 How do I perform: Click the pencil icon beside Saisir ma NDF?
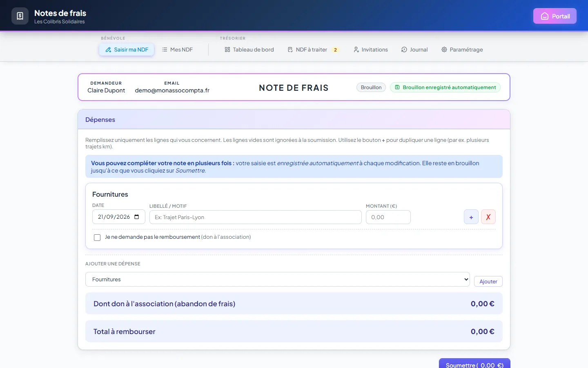pos(108,49)
